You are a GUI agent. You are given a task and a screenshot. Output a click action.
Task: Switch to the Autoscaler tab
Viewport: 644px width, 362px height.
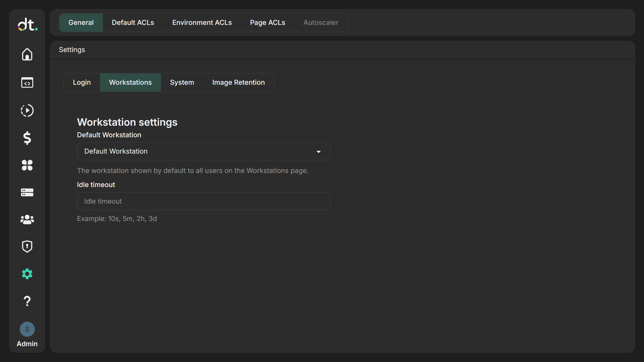(x=321, y=23)
